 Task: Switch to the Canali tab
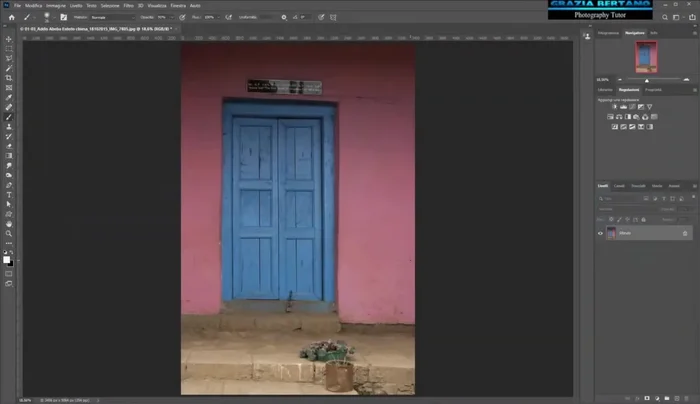pyautogui.click(x=618, y=186)
